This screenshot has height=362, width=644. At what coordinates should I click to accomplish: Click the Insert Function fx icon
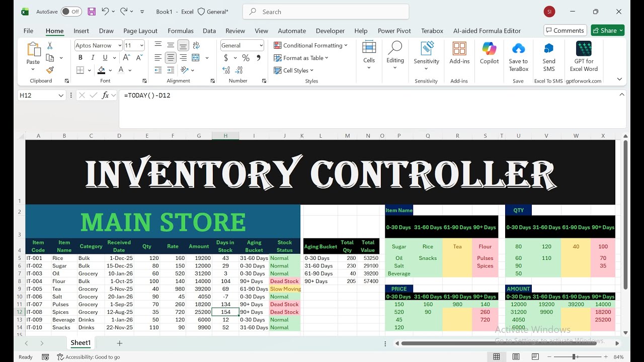pos(105,95)
